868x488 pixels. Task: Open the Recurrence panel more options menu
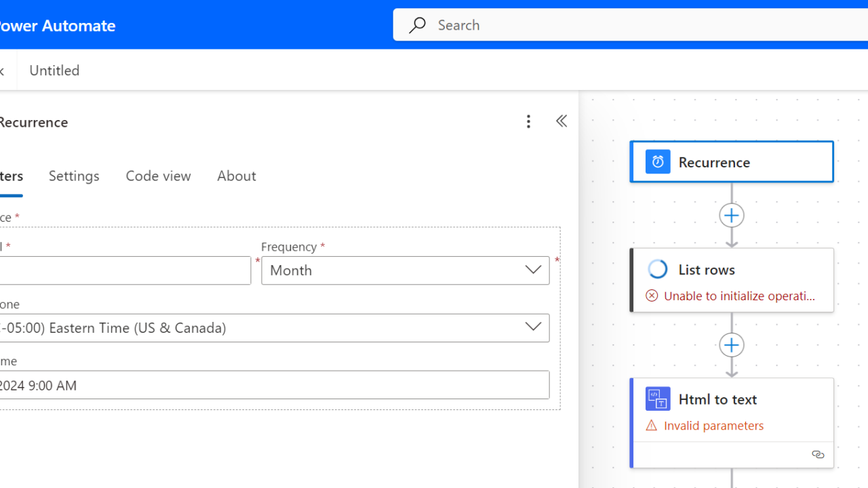click(x=528, y=121)
